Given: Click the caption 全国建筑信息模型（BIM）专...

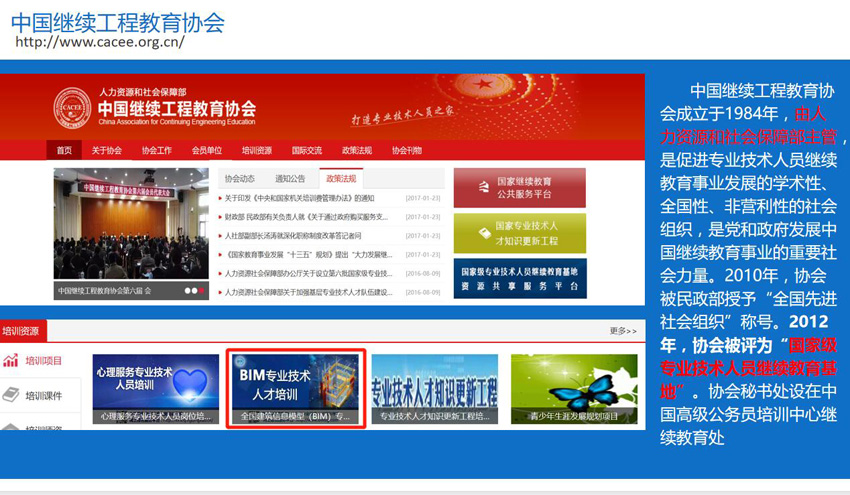Looking at the screenshot, I should point(295,416).
